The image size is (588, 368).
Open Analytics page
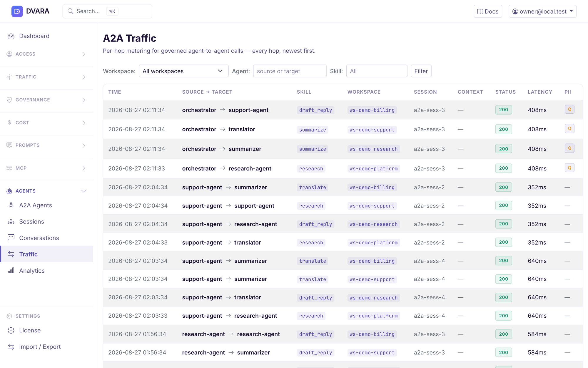tap(47, 271)
